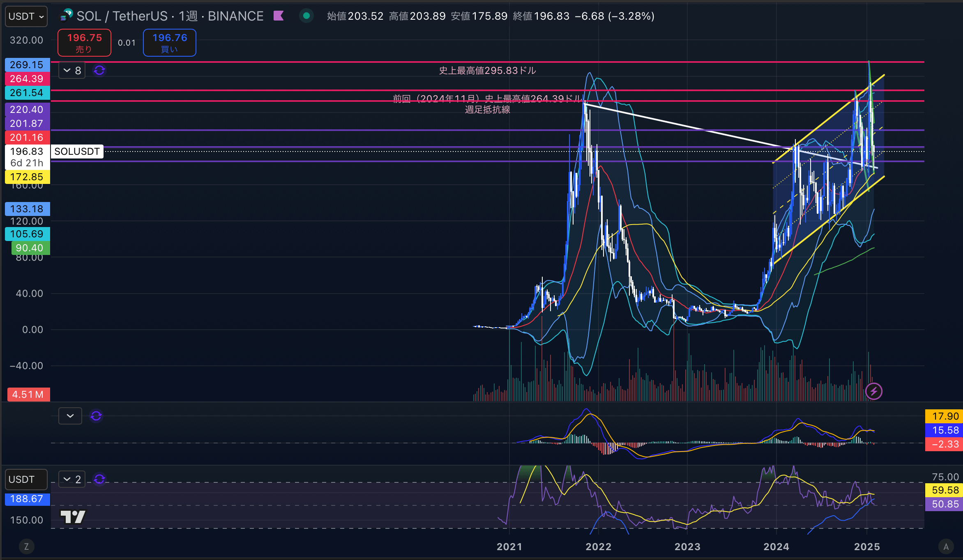963x560 pixels.
Task: Click the Solana symbol logo icon
Action: pos(67,16)
